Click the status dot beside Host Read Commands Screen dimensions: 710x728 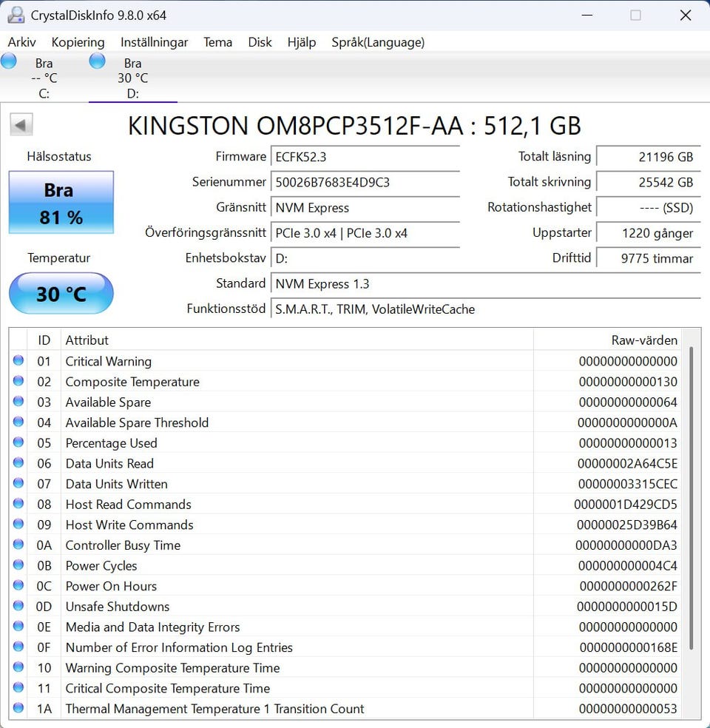[x=18, y=503]
